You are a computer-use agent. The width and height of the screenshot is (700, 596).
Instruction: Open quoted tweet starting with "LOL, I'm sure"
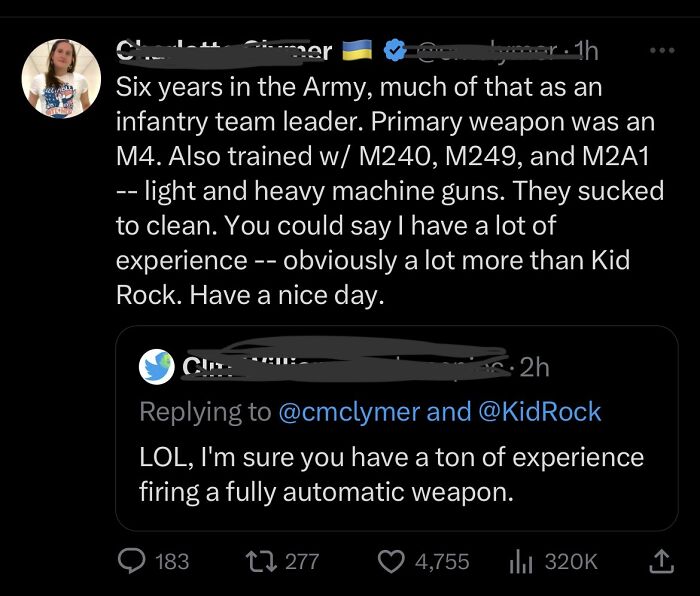(391, 474)
